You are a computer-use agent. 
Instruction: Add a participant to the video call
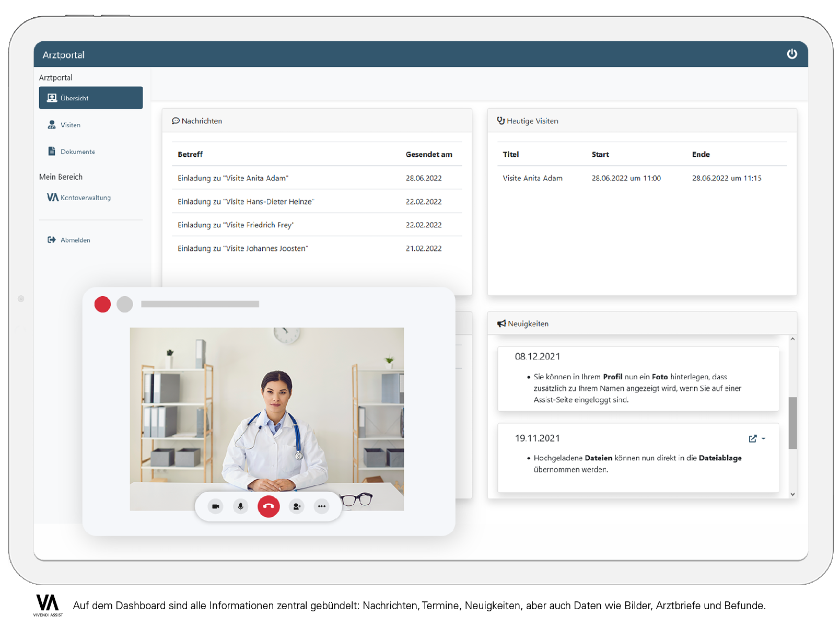tap(297, 506)
